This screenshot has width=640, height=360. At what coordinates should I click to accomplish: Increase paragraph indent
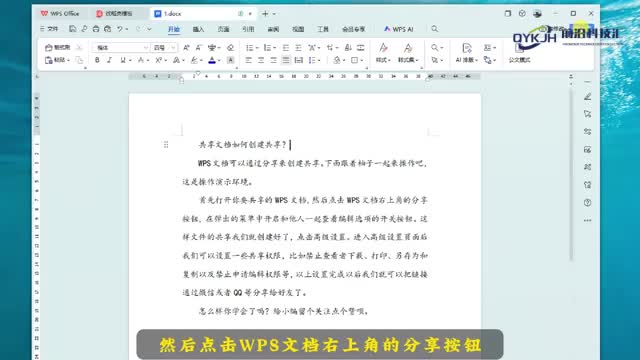click(x=298, y=48)
